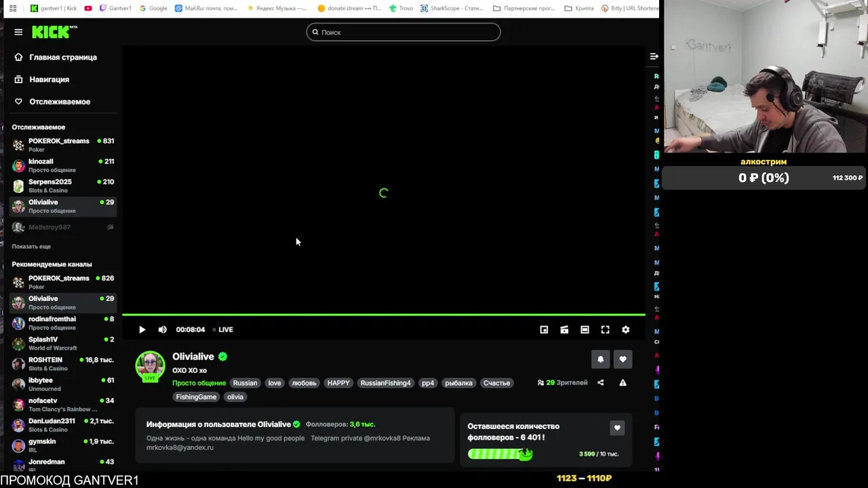Click the play button in player
The width and height of the screenshot is (868, 488).
click(x=142, y=329)
